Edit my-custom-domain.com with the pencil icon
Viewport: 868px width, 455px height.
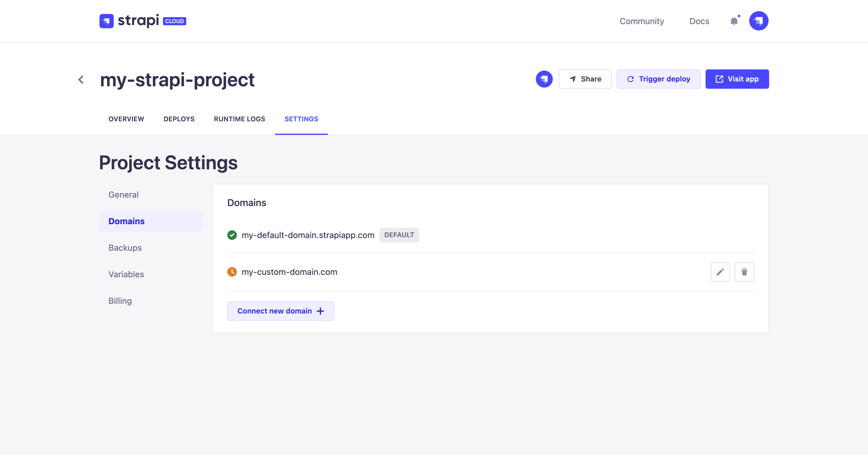click(x=720, y=272)
